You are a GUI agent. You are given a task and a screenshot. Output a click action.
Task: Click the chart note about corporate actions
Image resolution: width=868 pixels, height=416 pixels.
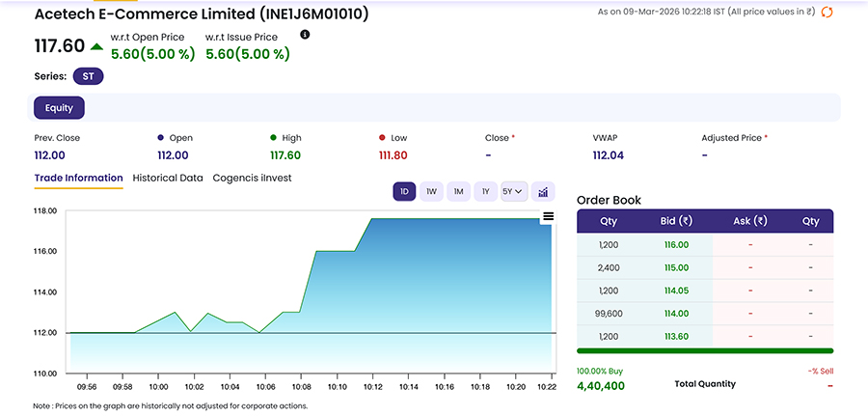(170, 406)
